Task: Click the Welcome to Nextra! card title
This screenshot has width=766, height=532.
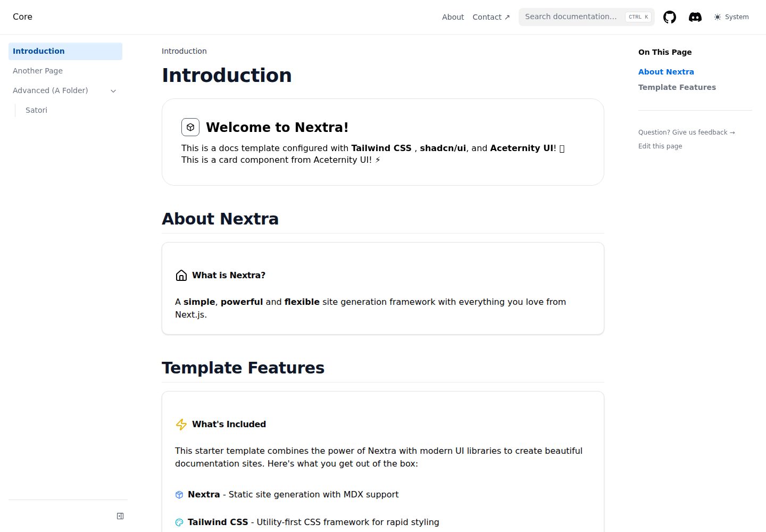Action: (x=277, y=128)
